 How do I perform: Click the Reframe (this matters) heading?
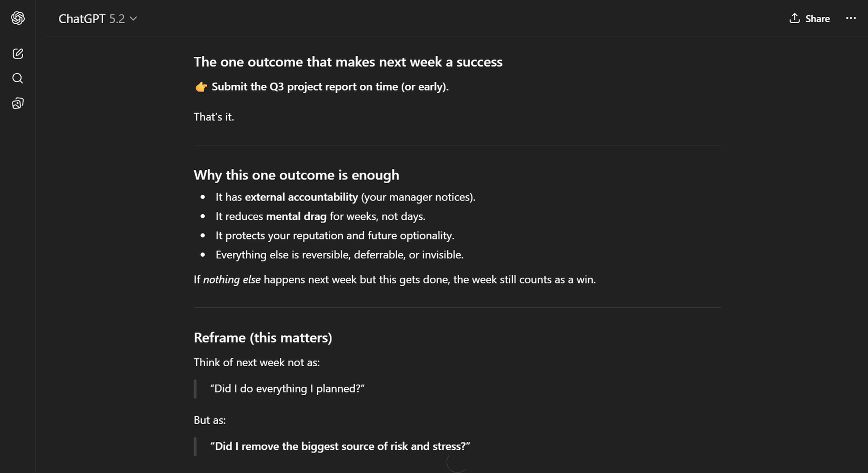tap(263, 337)
